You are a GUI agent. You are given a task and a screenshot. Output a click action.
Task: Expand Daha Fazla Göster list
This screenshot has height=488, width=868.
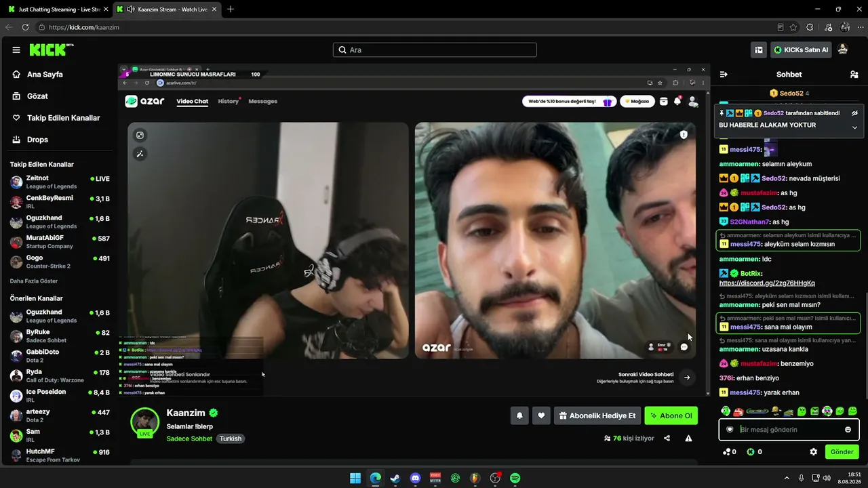[34, 281]
